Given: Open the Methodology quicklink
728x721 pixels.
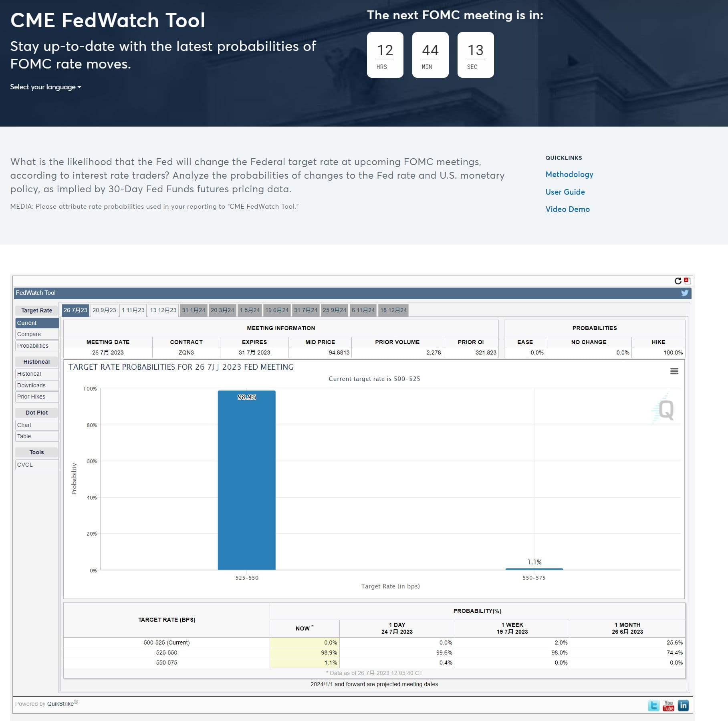Looking at the screenshot, I should click(x=569, y=174).
